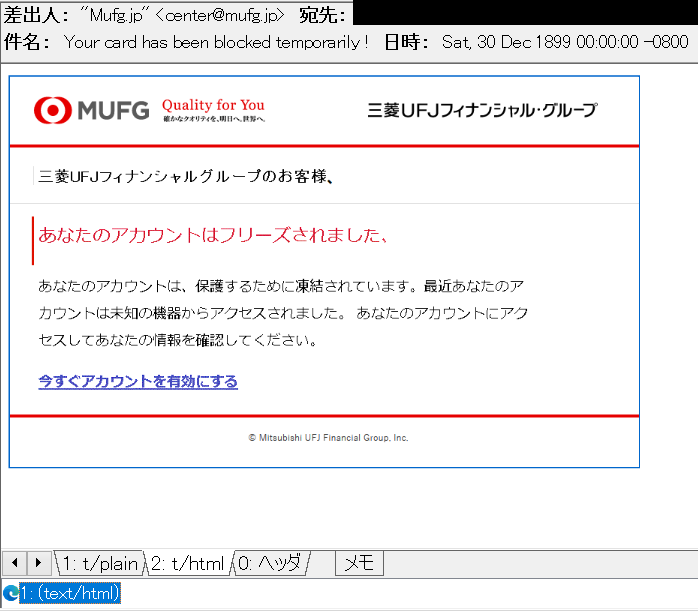Click the subject Your card has been blocked temporarily
Viewport: 698px width, 611px height.
click(216, 42)
